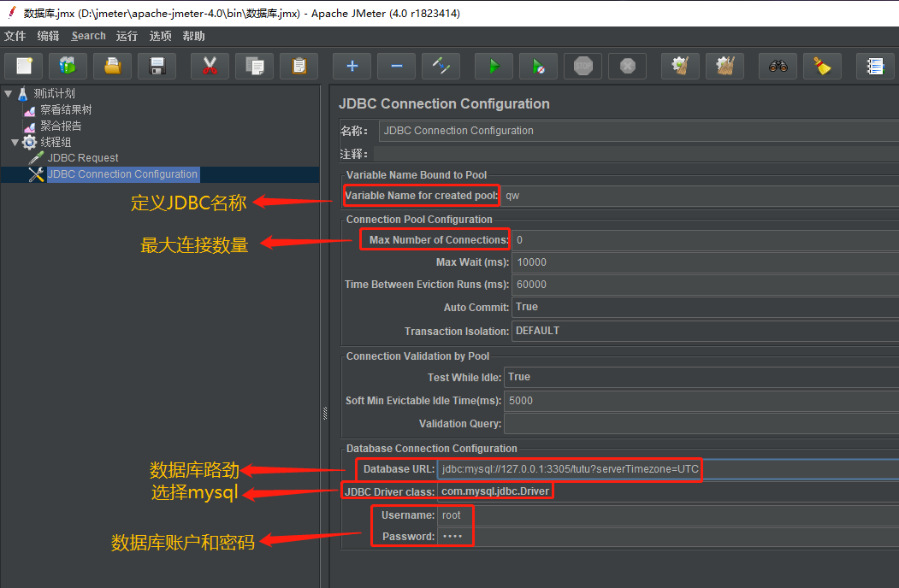Open the Search menu

point(88,36)
